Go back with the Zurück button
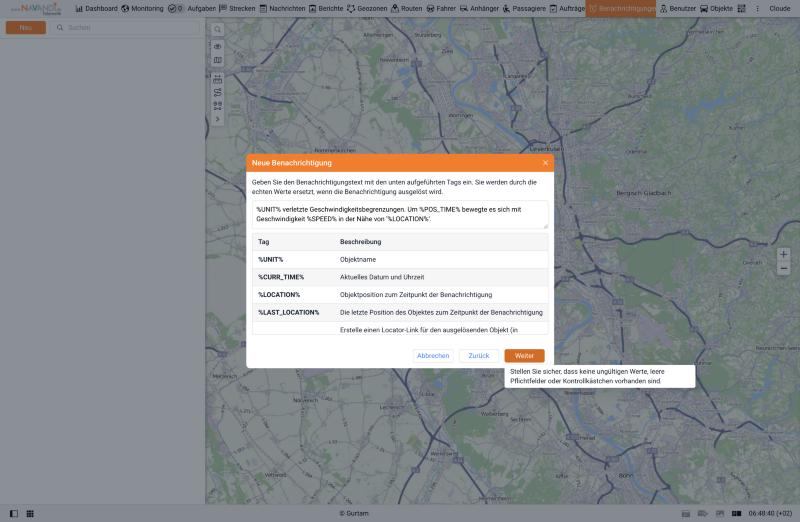800x522 pixels. pos(479,356)
